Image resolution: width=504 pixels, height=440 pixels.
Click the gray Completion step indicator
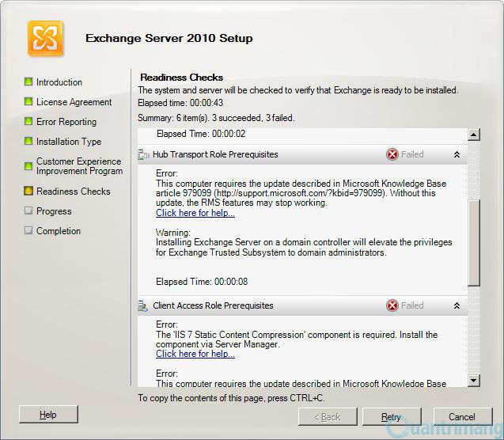pyautogui.click(x=28, y=230)
